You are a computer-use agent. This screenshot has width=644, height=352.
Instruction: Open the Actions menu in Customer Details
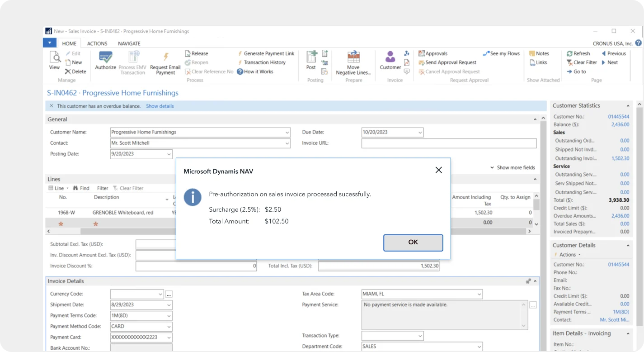tap(567, 255)
